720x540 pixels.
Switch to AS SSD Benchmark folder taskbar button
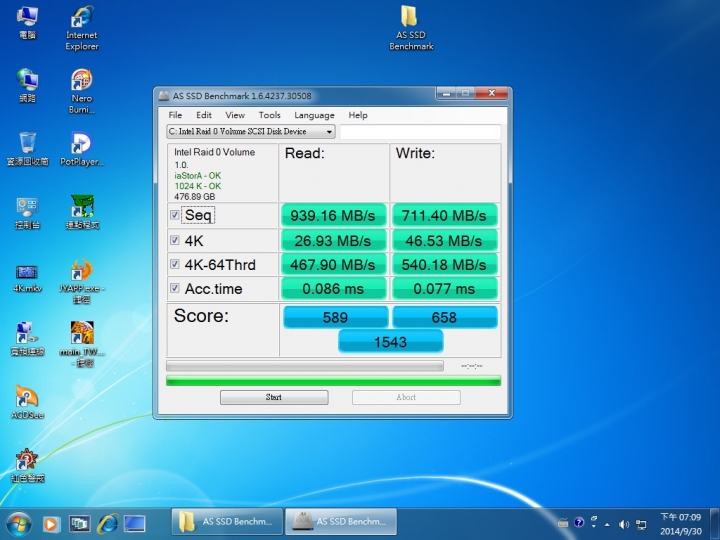[227, 522]
